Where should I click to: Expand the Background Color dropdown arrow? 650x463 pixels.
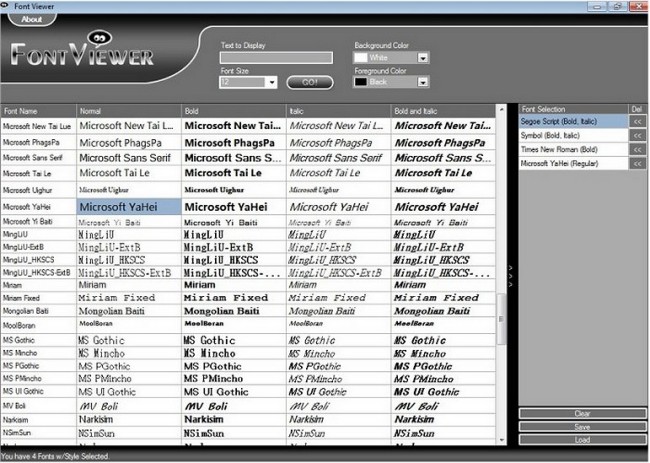[422, 58]
